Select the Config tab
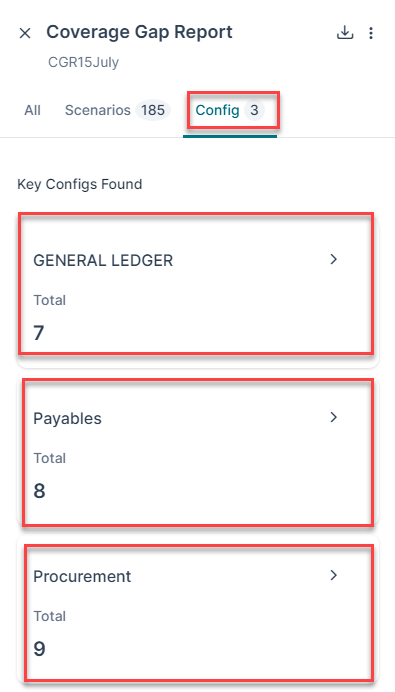The image size is (395, 692). pyautogui.click(x=217, y=110)
